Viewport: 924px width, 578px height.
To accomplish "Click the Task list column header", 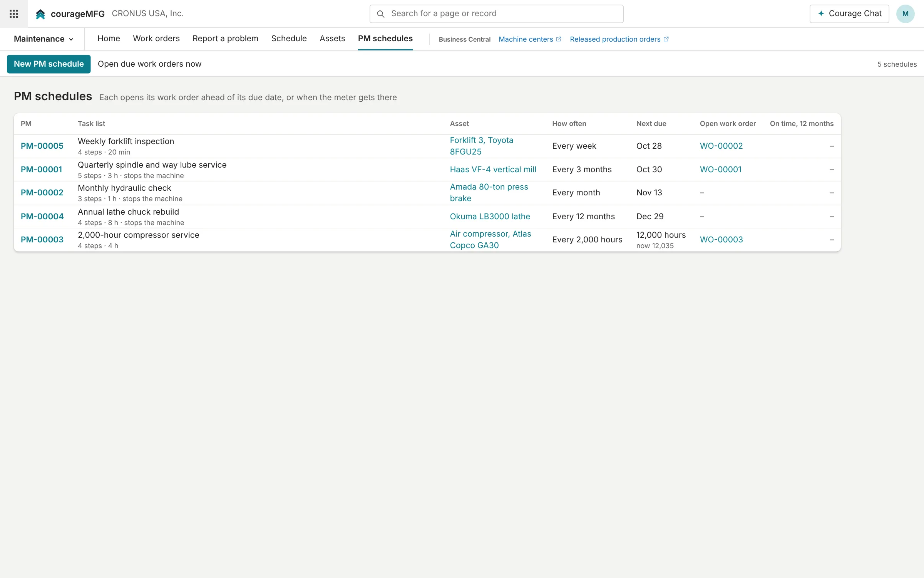I will pyautogui.click(x=91, y=124).
